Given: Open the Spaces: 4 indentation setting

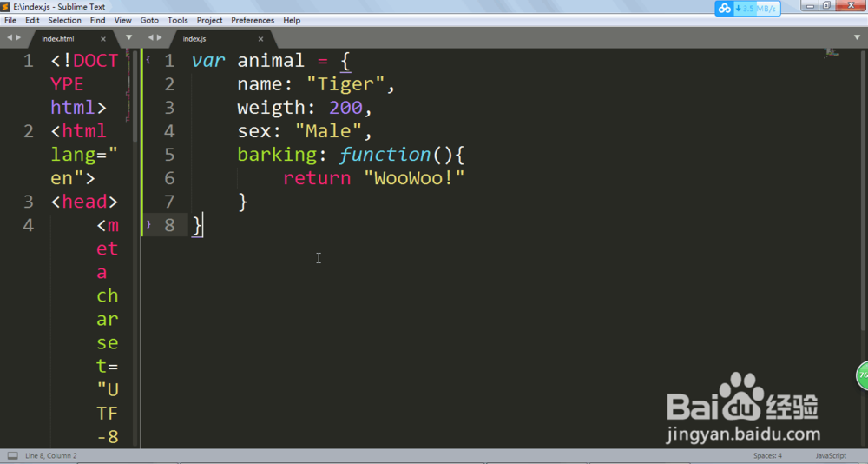Looking at the screenshot, I should [x=767, y=455].
